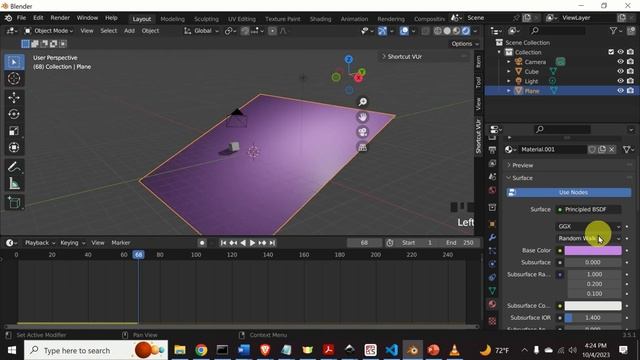Expand the Cube tree item in outliner
This screenshot has width=640, height=360.
coord(509,71)
